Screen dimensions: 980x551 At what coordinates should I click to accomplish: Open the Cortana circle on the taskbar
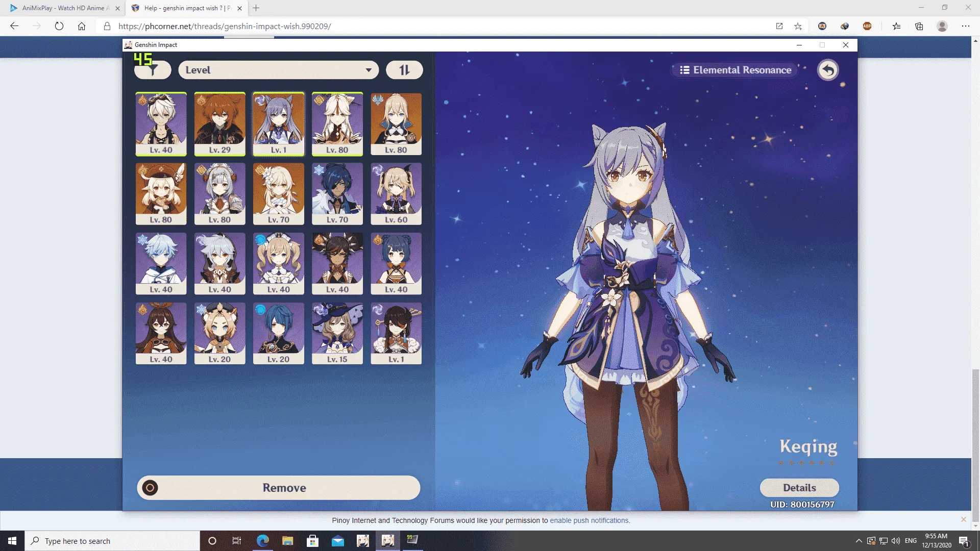[x=212, y=541]
